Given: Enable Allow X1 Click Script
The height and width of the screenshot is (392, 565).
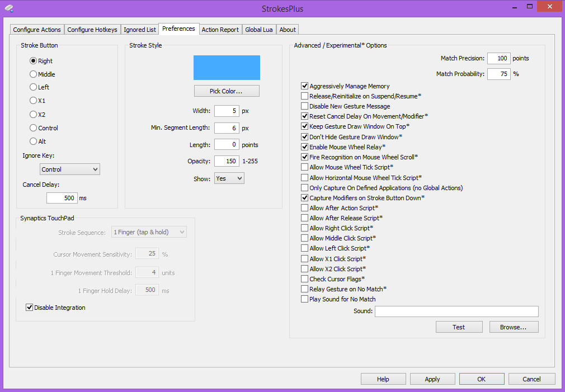Looking at the screenshot, I should [304, 258].
